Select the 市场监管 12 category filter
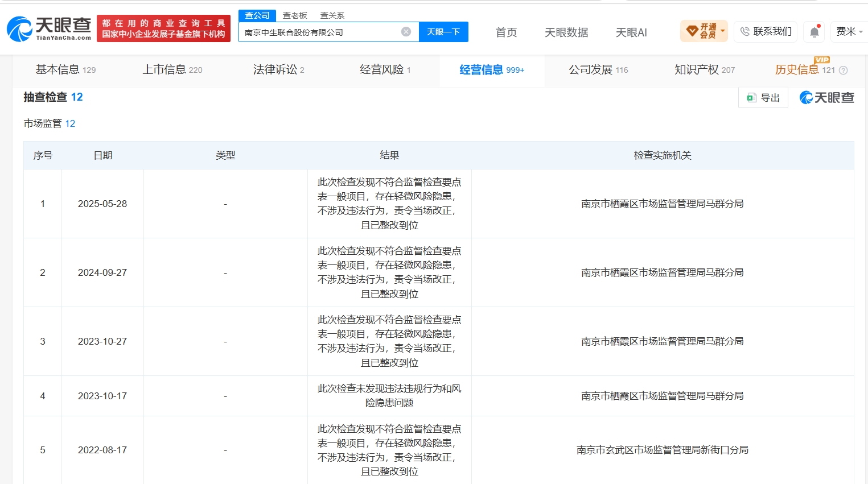868x484 pixels. pyautogui.click(x=50, y=123)
